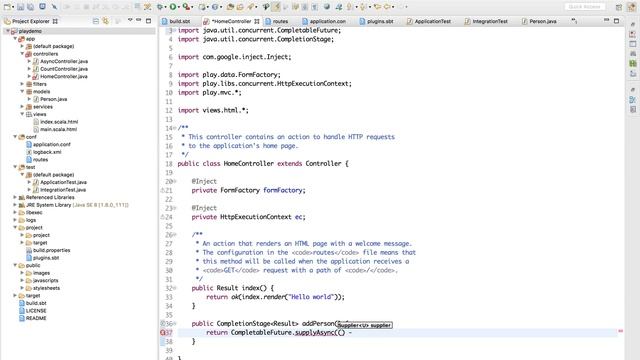The width and height of the screenshot is (640, 360).
Task: Open the Debug configurations dropdown arrow
Action: click(x=165, y=7)
